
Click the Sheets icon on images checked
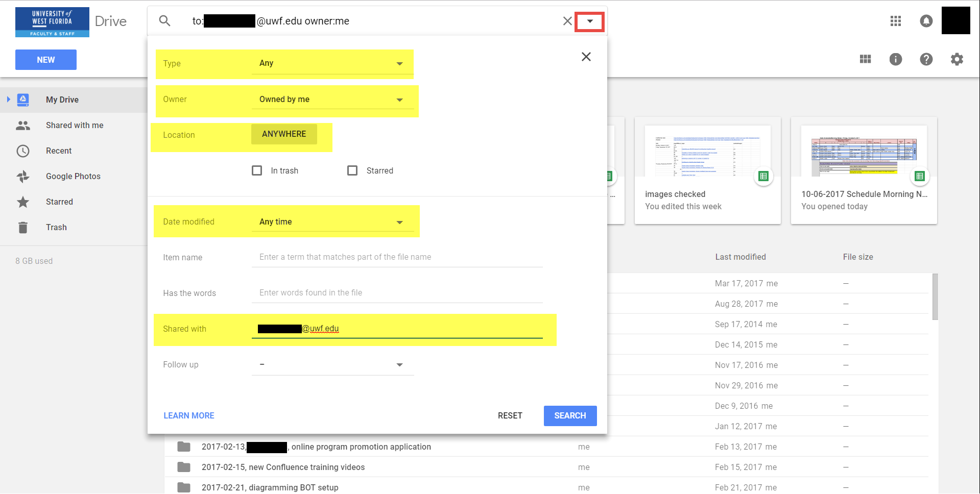(763, 176)
